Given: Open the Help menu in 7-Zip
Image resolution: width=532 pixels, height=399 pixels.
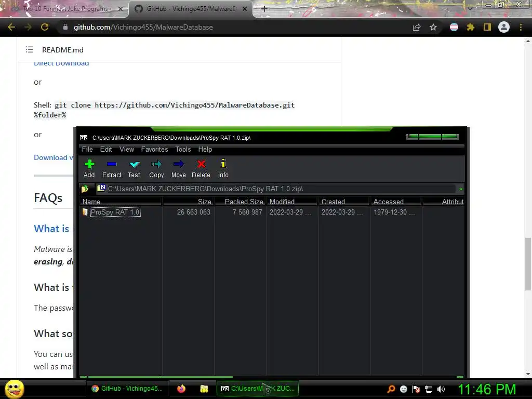Looking at the screenshot, I should [x=205, y=149].
